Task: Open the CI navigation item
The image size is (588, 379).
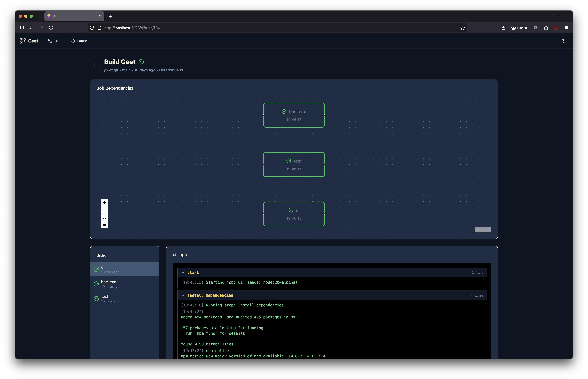Action: pyautogui.click(x=53, y=41)
